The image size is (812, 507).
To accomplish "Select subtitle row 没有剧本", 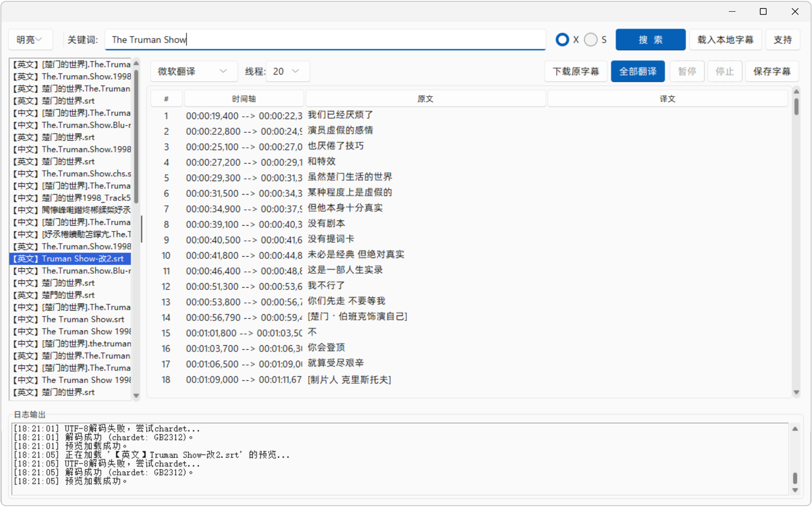I will click(x=469, y=224).
